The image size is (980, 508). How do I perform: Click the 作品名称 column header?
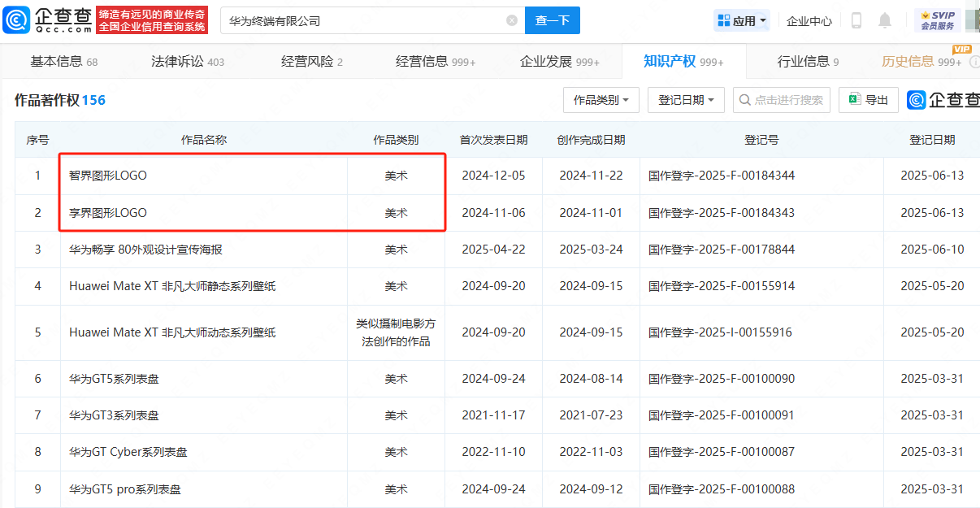(204, 140)
